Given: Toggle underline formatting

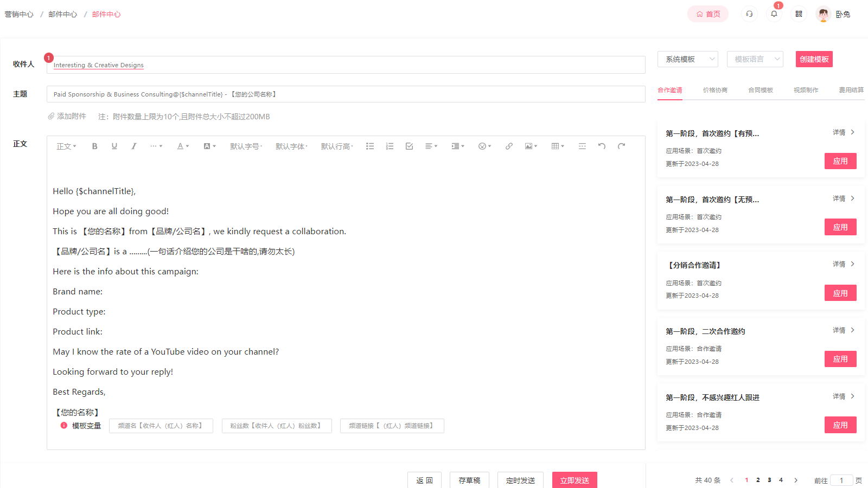Looking at the screenshot, I should [x=114, y=146].
